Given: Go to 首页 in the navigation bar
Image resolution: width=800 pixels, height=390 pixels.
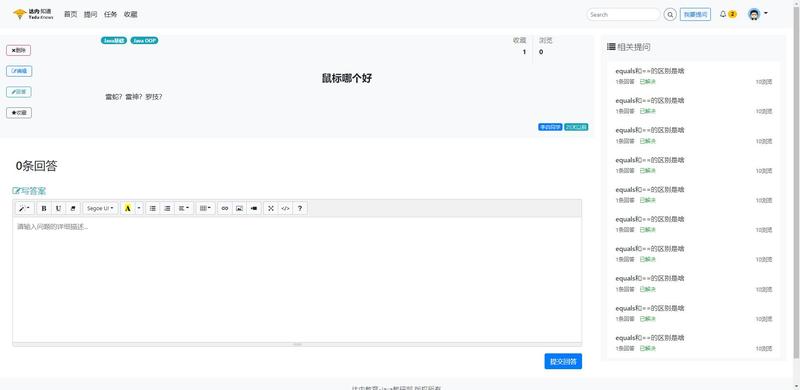Looking at the screenshot, I should point(70,14).
